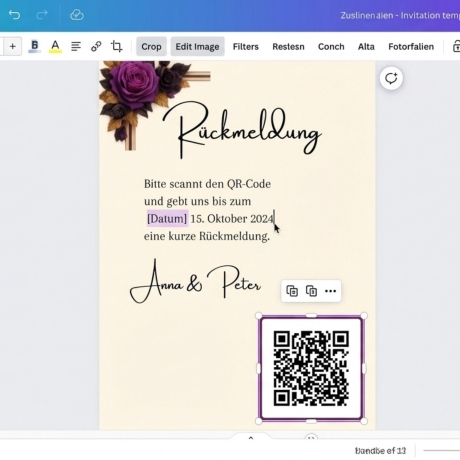Toggle bold text formatting
Image resolution: width=460 pixels, height=460 pixels.
pyautogui.click(x=34, y=46)
